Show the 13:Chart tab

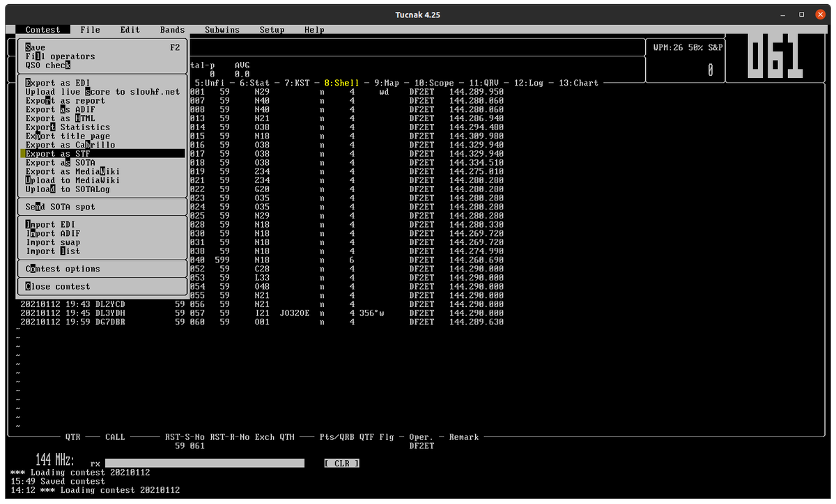point(578,83)
